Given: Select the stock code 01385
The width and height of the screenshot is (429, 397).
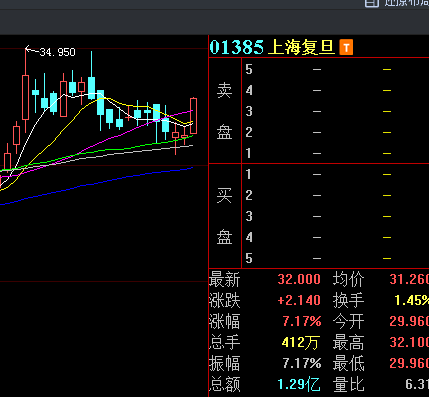Looking at the screenshot, I should tap(236, 47).
